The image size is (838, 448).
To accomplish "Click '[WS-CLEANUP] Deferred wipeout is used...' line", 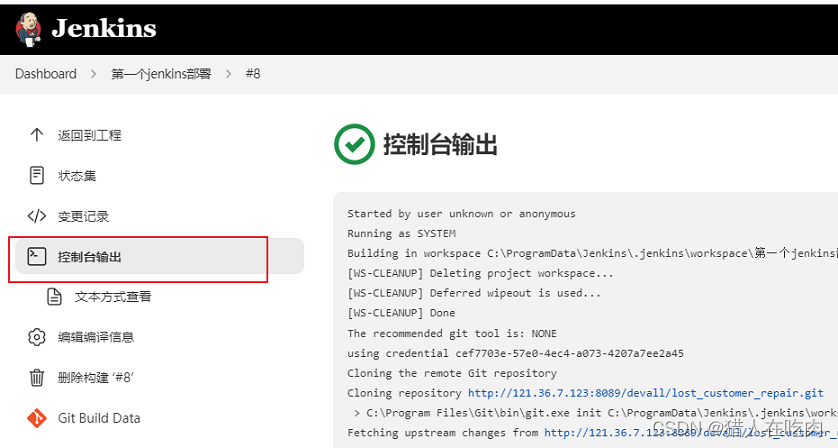I will pyautogui.click(x=474, y=293).
